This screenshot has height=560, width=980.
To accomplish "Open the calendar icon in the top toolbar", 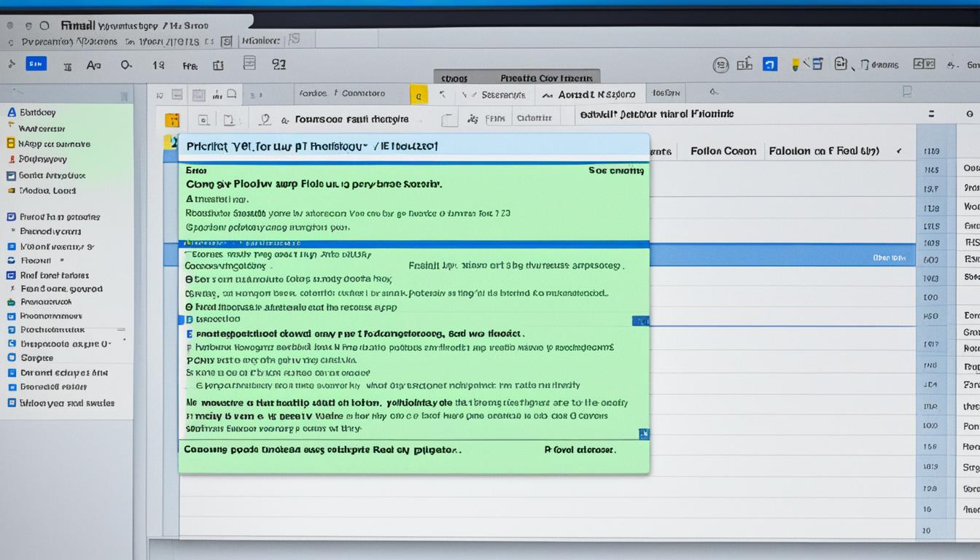I will tap(217, 65).
